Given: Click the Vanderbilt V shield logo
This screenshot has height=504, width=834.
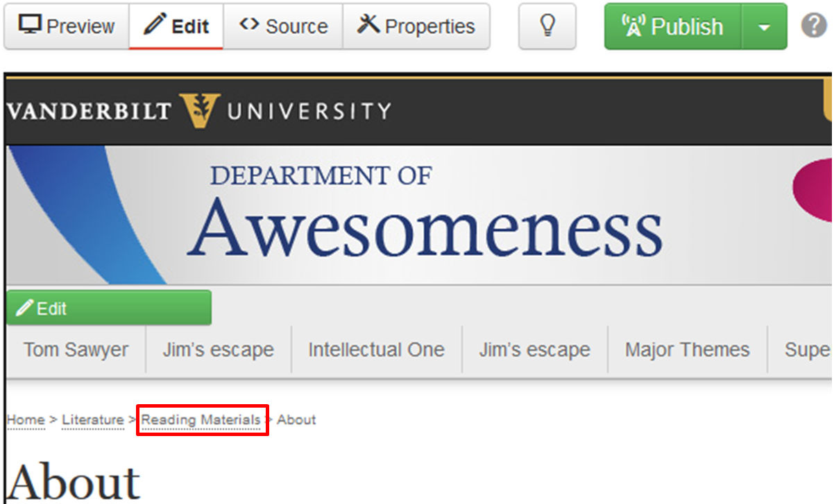Looking at the screenshot, I should [199, 110].
